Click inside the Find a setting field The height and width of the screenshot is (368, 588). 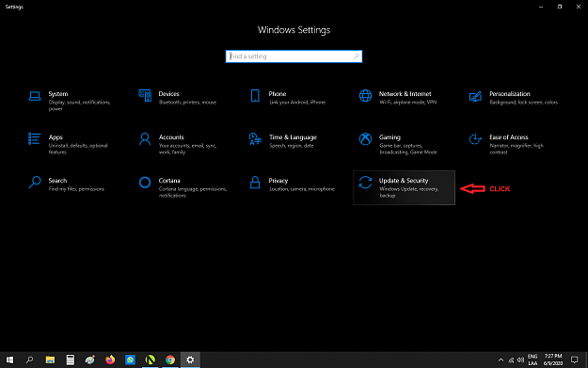coord(294,56)
